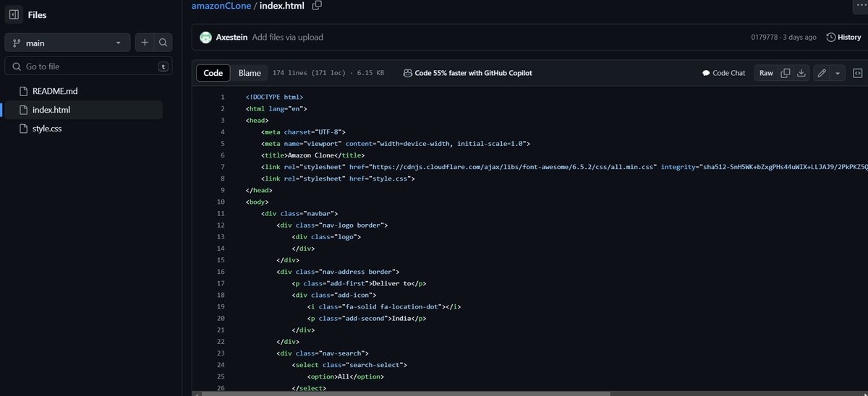Open the symbols panel icon
Viewport: 868px width, 396px height.
tap(857, 73)
